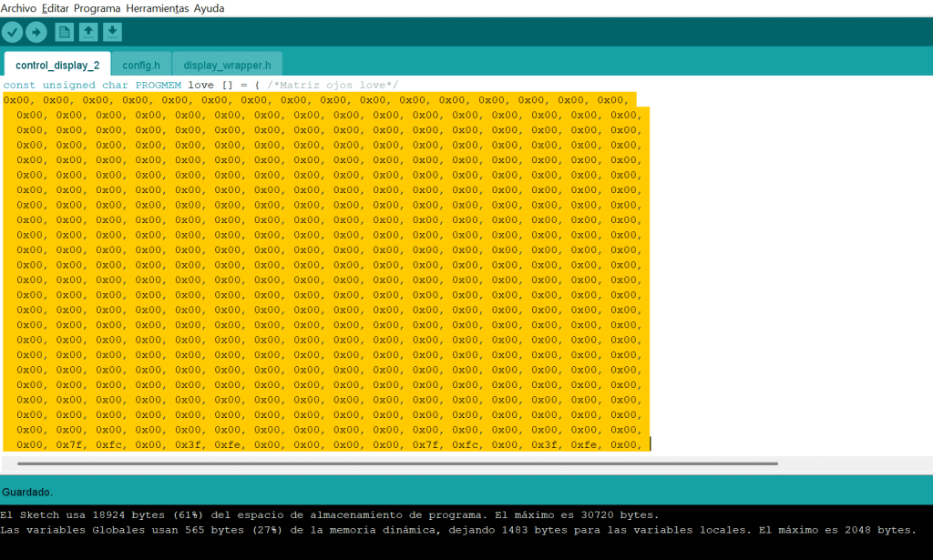Switch to the display_wrapper.h tab
Screen dimensions: 933x560
[x=227, y=65]
